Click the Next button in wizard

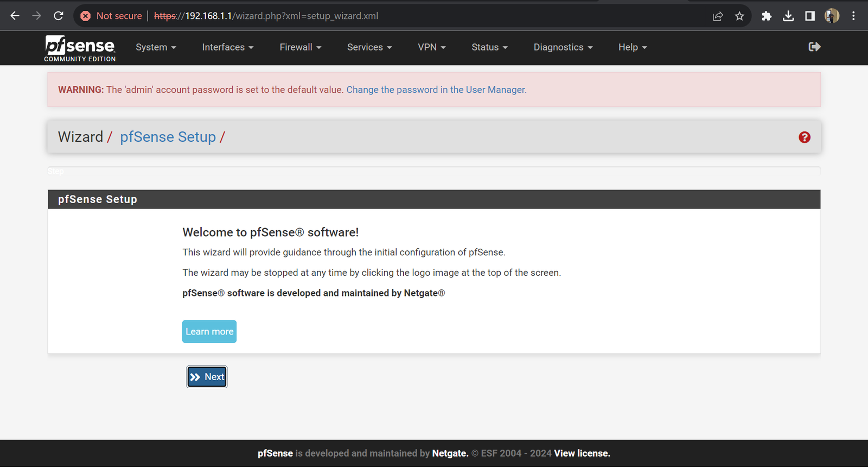207,377
